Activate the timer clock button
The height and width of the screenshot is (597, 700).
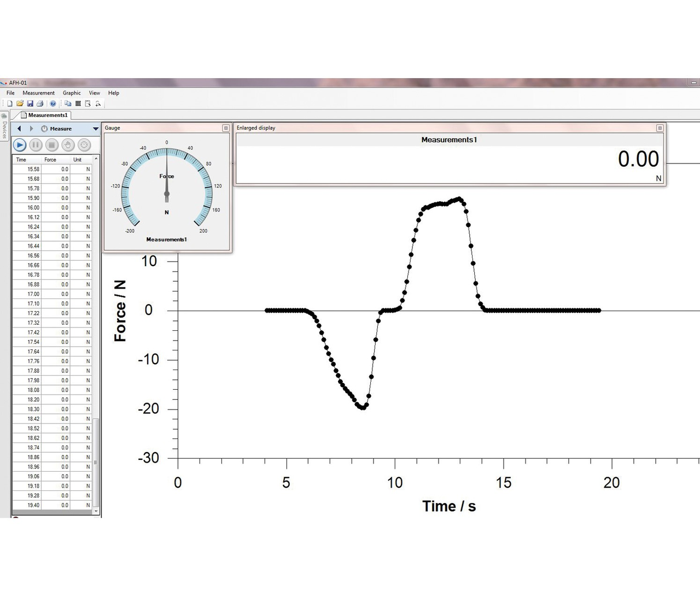coord(84,145)
